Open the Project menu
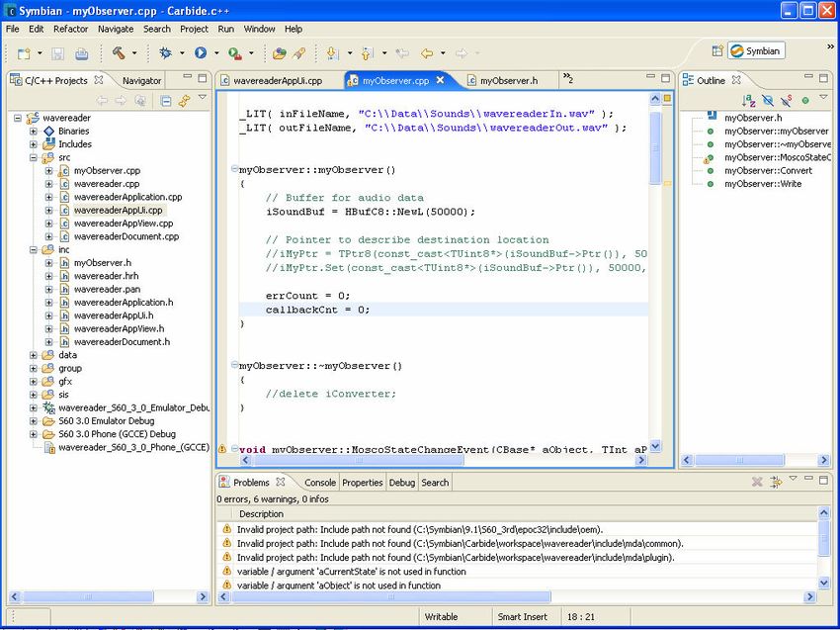The width and height of the screenshot is (840, 630). (x=194, y=29)
